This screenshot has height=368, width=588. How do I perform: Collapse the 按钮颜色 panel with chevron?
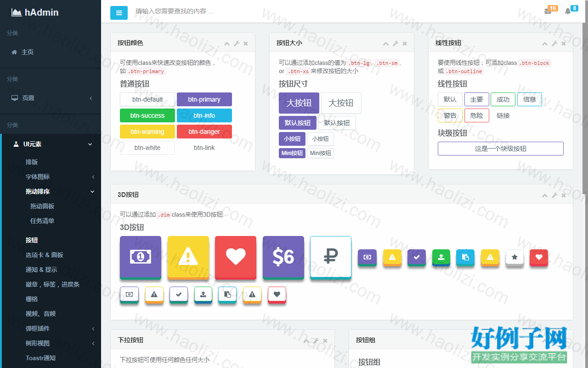pos(227,43)
